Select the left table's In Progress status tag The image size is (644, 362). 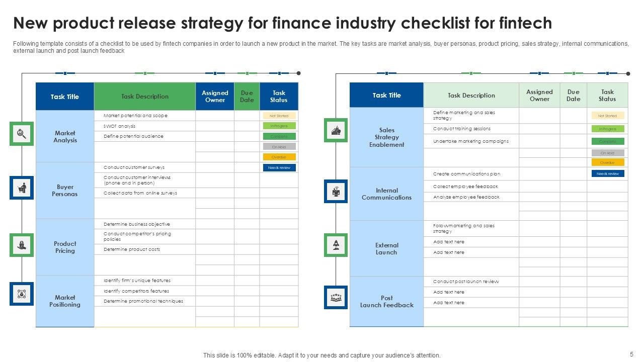279,126
